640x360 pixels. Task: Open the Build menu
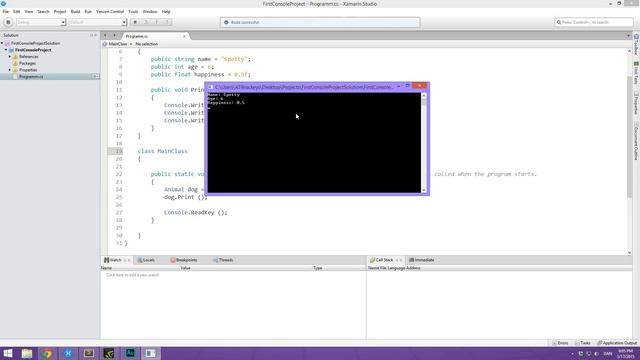pyautogui.click(x=76, y=11)
